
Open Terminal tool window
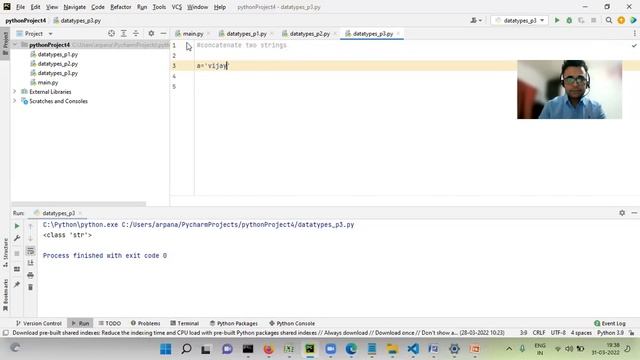pyautogui.click(x=184, y=323)
